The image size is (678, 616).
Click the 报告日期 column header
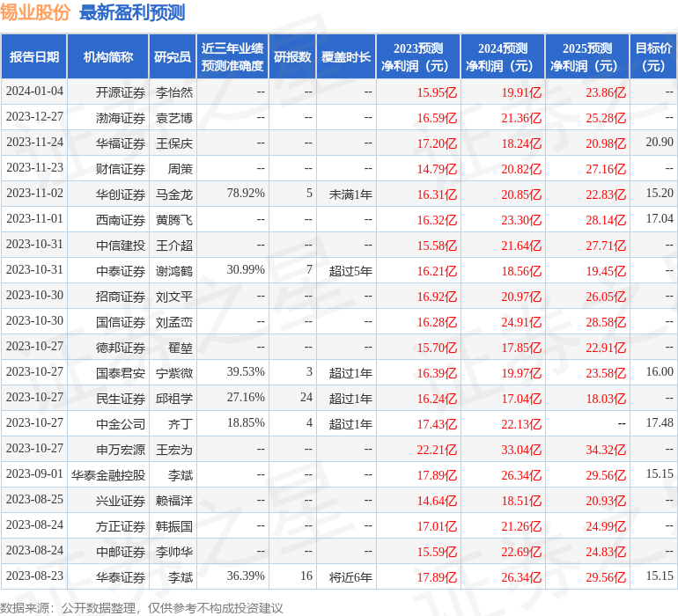pos(33,56)
